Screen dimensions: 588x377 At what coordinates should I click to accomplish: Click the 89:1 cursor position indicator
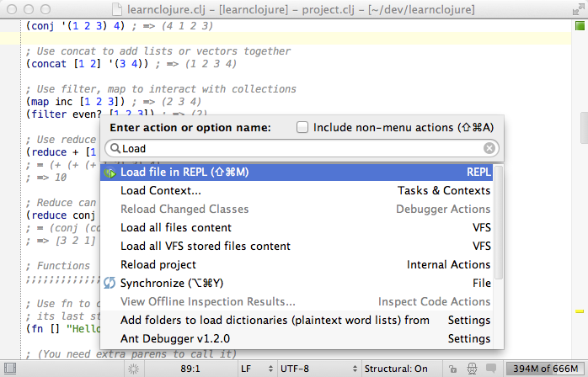(190, 369)
